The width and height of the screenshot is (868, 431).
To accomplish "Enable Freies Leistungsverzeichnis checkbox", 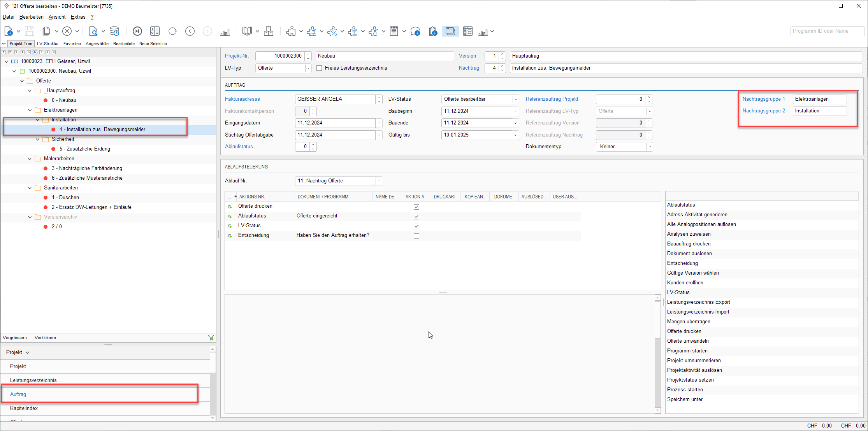I will tap(319, 68).
